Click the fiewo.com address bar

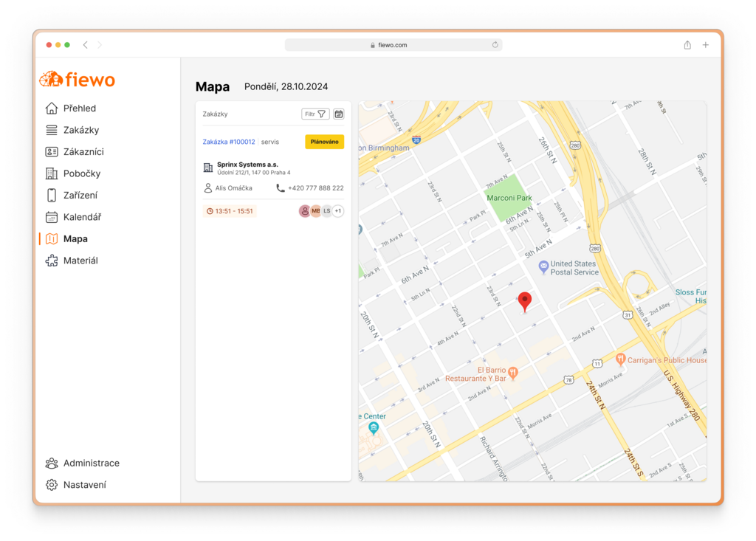(x=394, y=45)
